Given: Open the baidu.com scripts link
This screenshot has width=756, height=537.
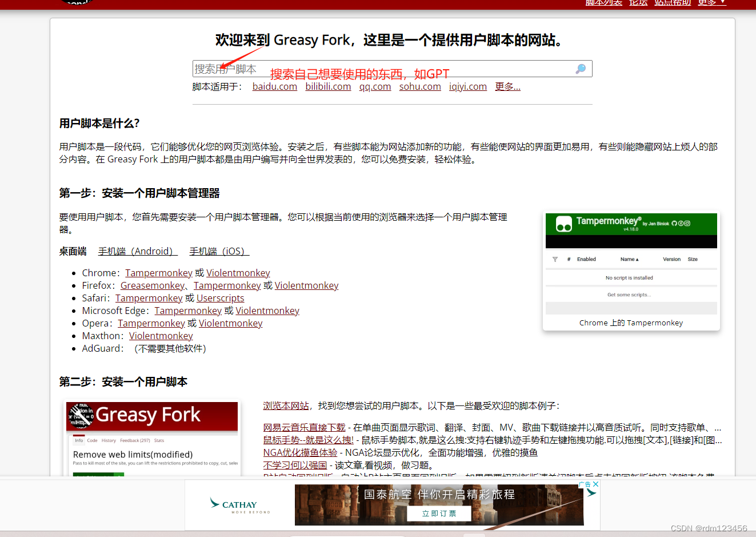Looking at the screenshot, I should pos(275,86).
